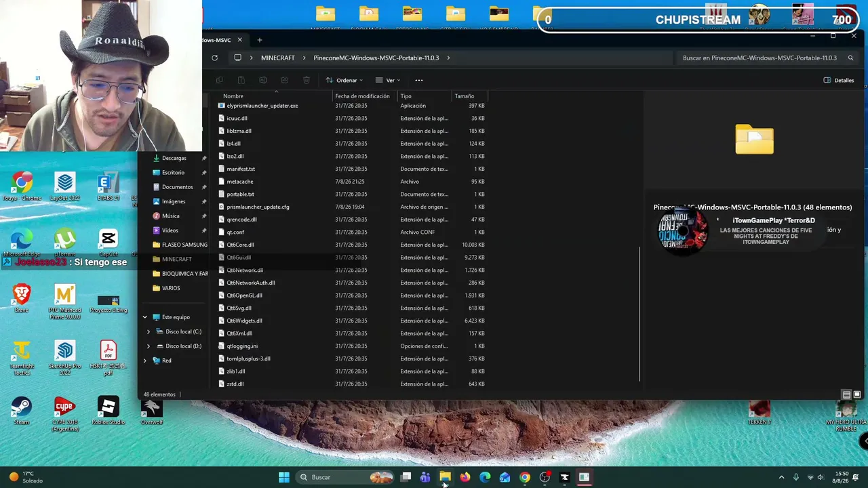The width and height of the screenshot is (868, 488).
Task: Expand the Red network tree node
Action: [144, 361]
